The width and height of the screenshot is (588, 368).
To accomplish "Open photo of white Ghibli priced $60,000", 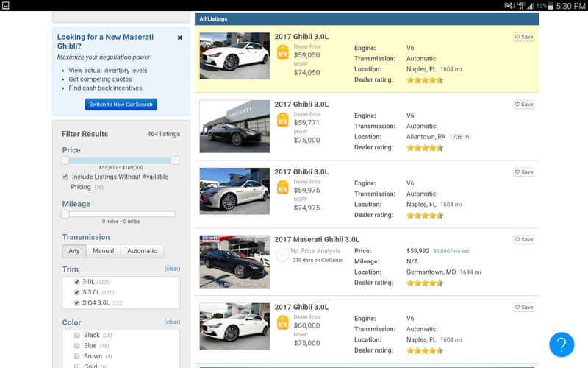I will coord(234,326).
